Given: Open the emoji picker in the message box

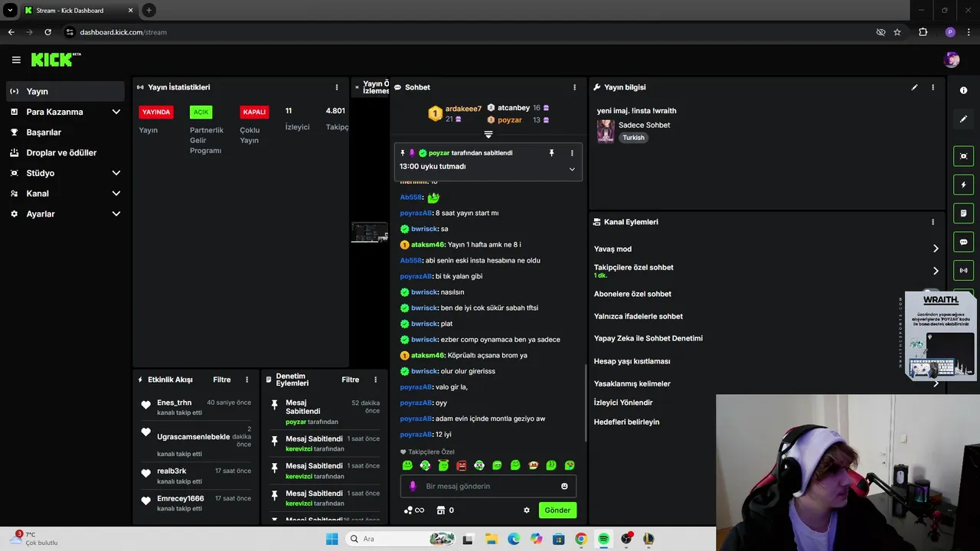Looking at the screenshot, I should pos(565,486).
